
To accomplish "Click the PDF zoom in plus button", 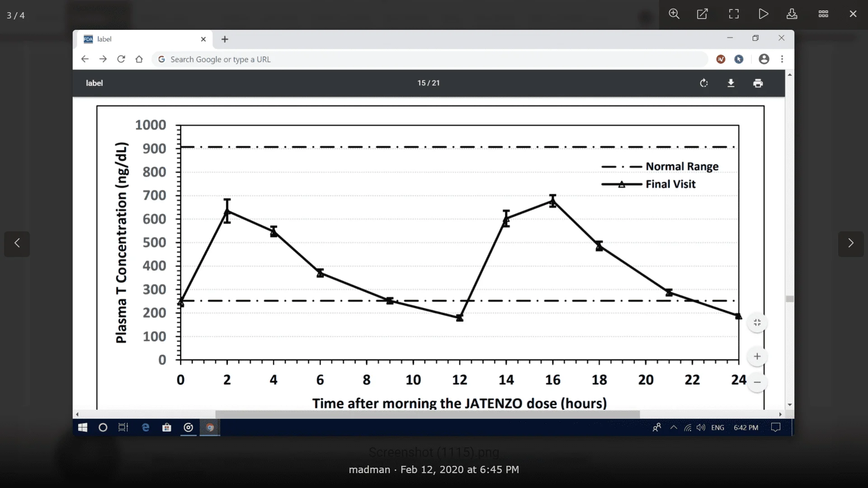I will point(757,357).
